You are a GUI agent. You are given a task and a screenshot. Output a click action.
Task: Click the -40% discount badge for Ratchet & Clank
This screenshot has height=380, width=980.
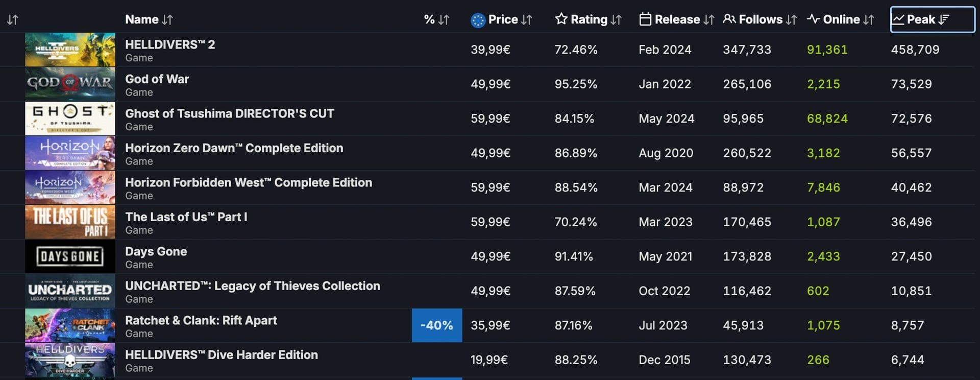click(436, 325)
